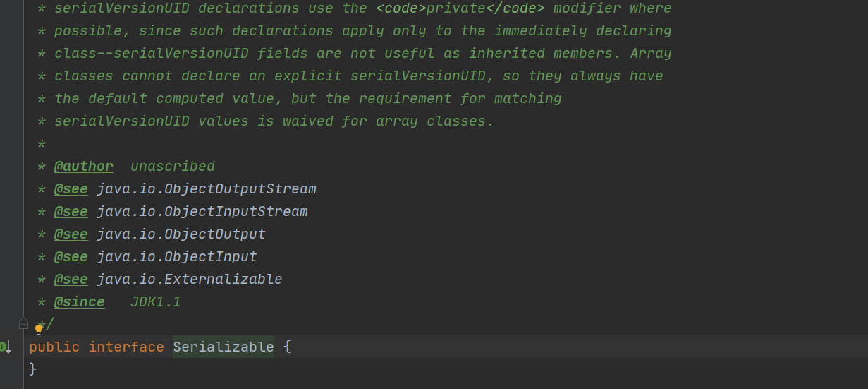Click the @see tag before java.io.ObjectOutputStream
The image size is (868, 389).
click(71, 189)
